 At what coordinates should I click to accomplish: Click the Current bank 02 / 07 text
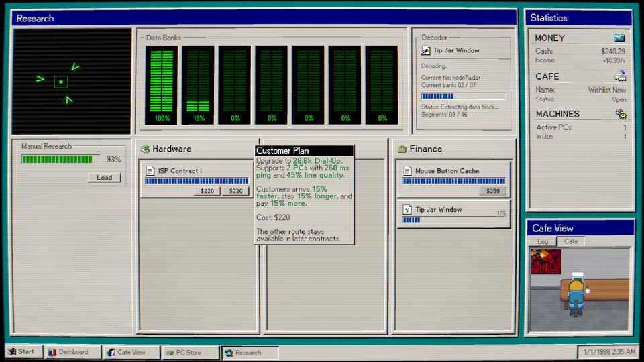tap(448, 85)
